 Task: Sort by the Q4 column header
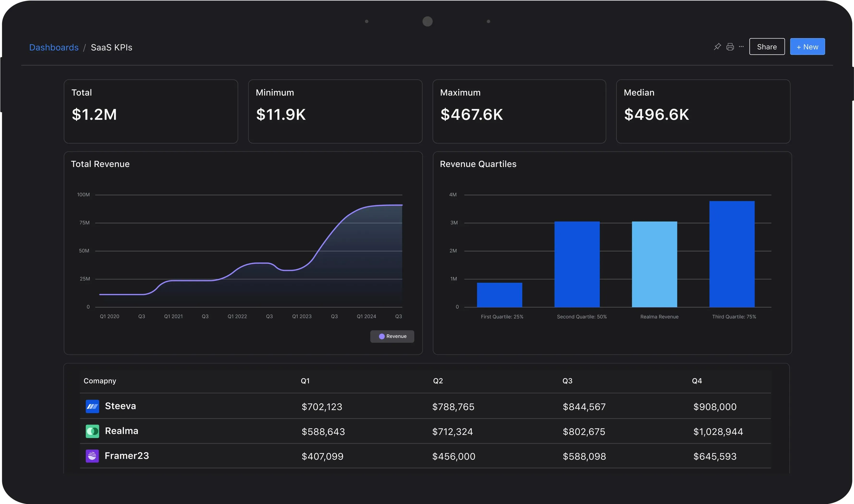click(x=697, y=381)
